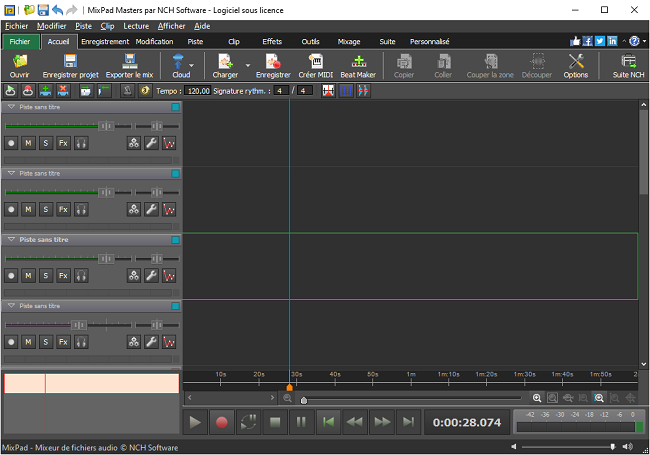
Task: Click the zoom-in magnifier icon
Action: (x=537, y=398)
